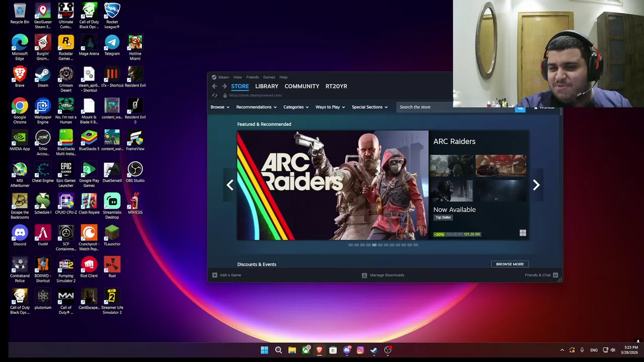Open the BlueStacks 5 desktop icon
The image size is (644, 362).
(89, 140)
